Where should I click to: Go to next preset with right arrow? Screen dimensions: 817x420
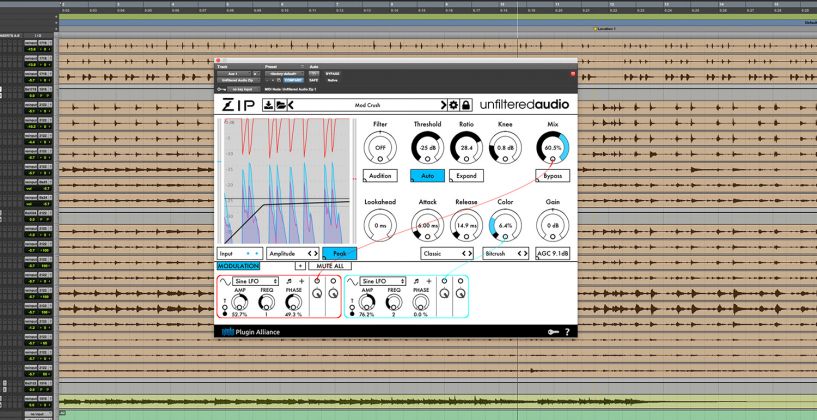click(x=443, y=105)
